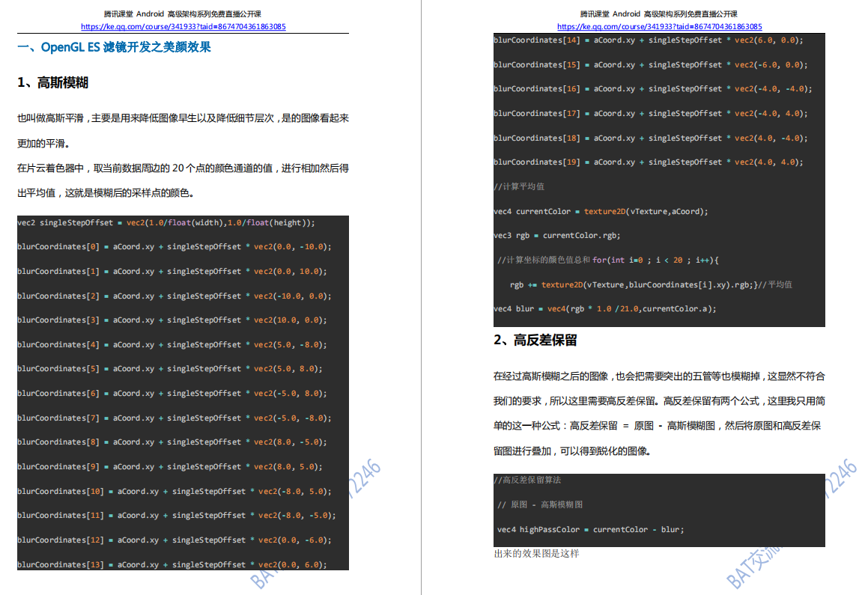This screenshot has height=595, width=868.
Task: Click the paragraph line starting '也叫做高斯平滑'
Action: (183, 118)
